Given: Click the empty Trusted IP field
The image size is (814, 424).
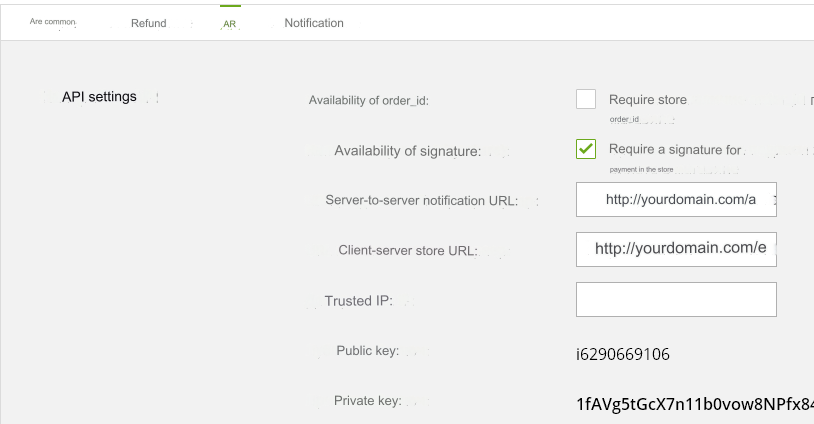Looking at the screenshot, I should [676, 299].
